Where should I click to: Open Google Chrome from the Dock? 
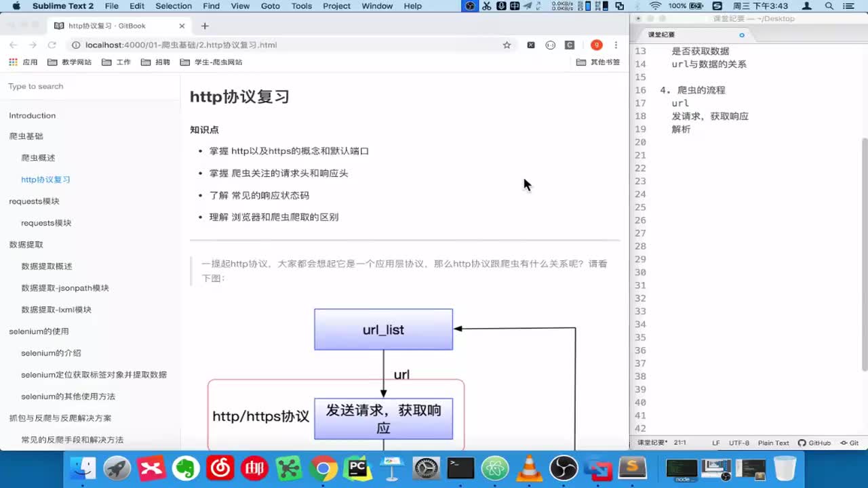click(x=323, y=468)
